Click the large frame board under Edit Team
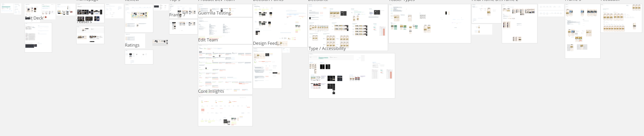644x136 pixels. (x=225, y=69)
